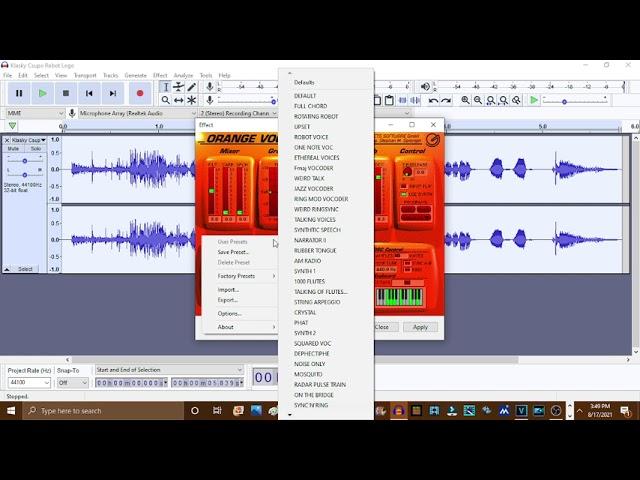The width and height of the screenshot is (640, 480).
Task: Adjust the track pan slider
Action: tap(25, 175)
